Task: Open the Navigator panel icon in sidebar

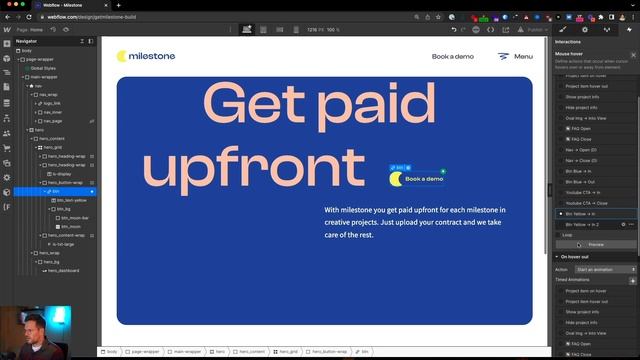Action: [x=7, y=73]
